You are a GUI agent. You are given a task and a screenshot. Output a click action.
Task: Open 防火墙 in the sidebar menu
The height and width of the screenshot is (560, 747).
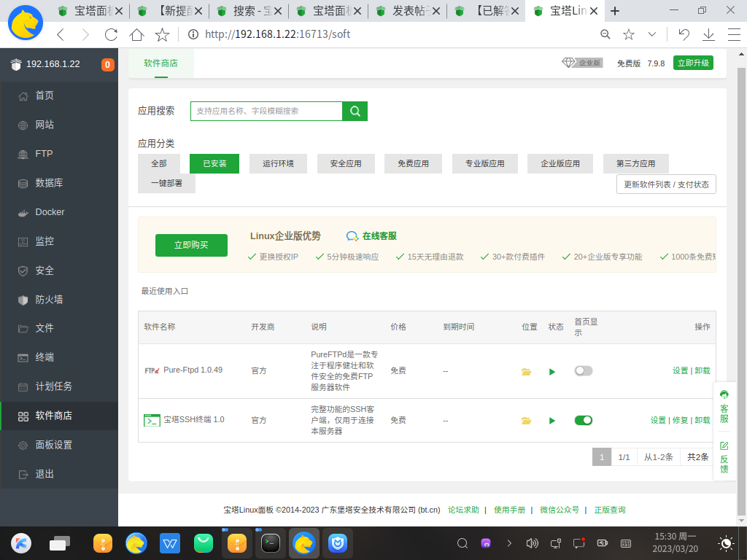click(x=49, y=300)
